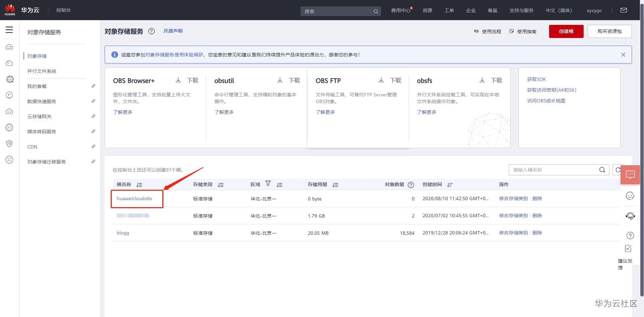
Task: Open the blogg bucket
Action: [123, 233]
